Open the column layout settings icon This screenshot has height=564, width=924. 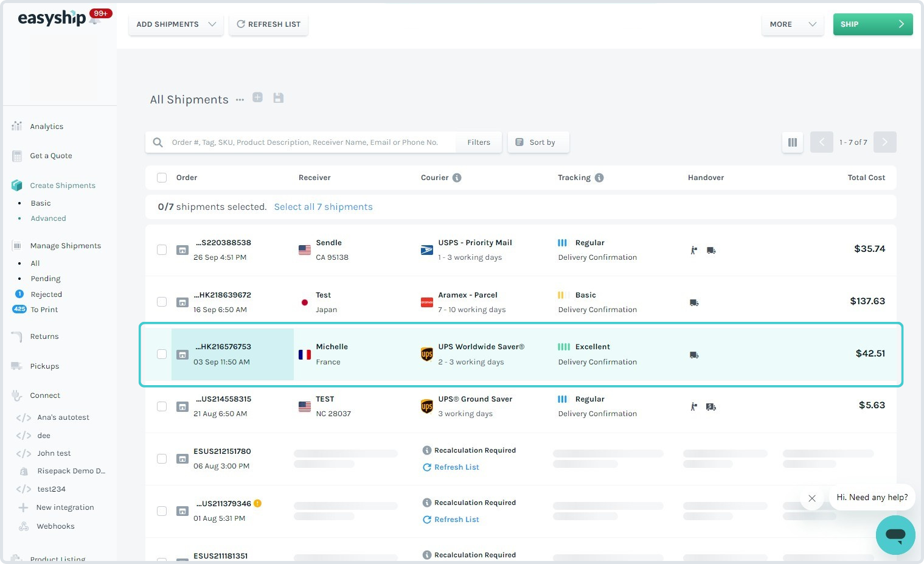pyautogui.click(x=793, y=142)
